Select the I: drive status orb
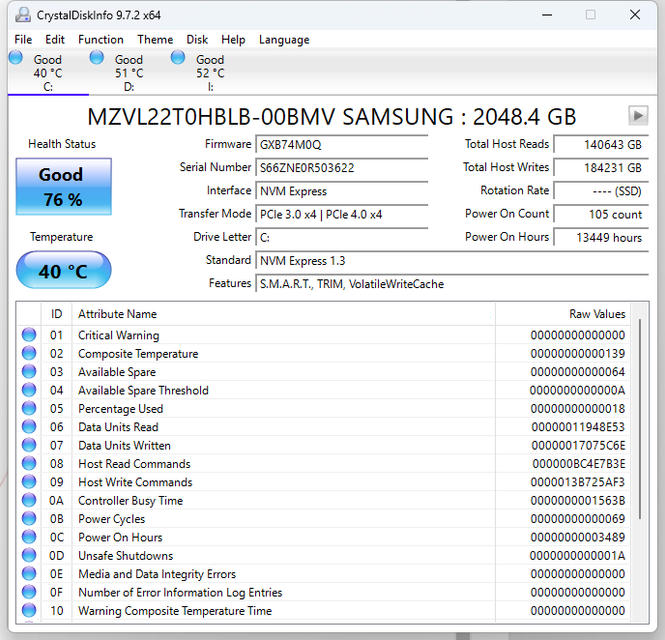The image size is (665, 640). tap(178, 58)
